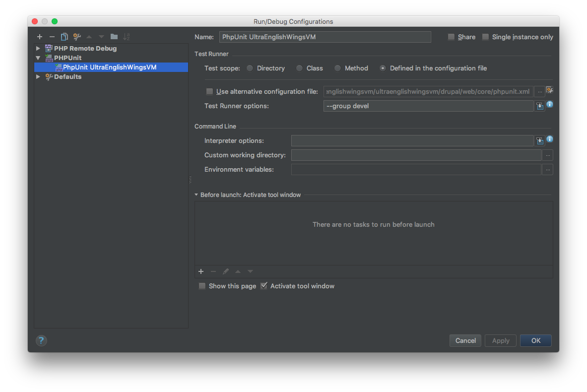The height and width of the screenshot is (392, 587).
Task: Select the Defaults tree row
Action: coord(111,77)
